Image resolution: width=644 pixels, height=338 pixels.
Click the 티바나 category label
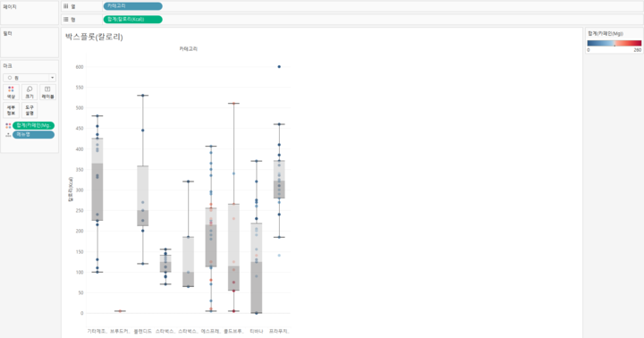click(257, 331)
